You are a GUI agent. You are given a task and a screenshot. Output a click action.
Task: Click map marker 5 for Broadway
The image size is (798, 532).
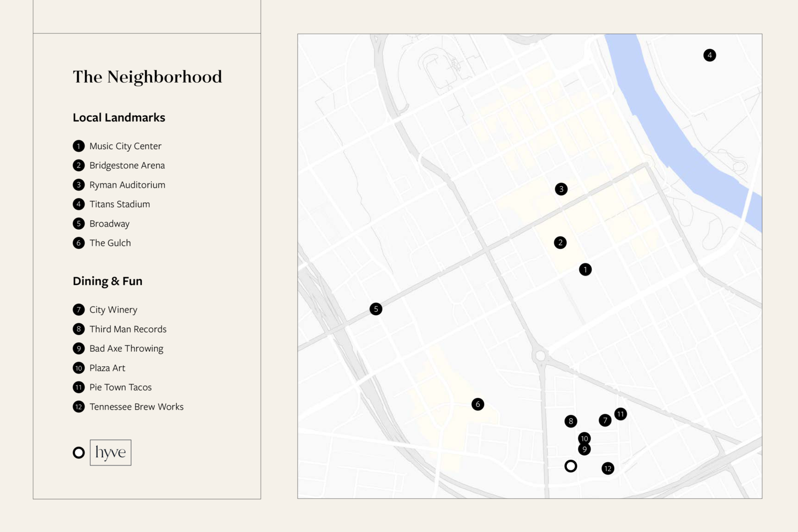pos(376,309)
